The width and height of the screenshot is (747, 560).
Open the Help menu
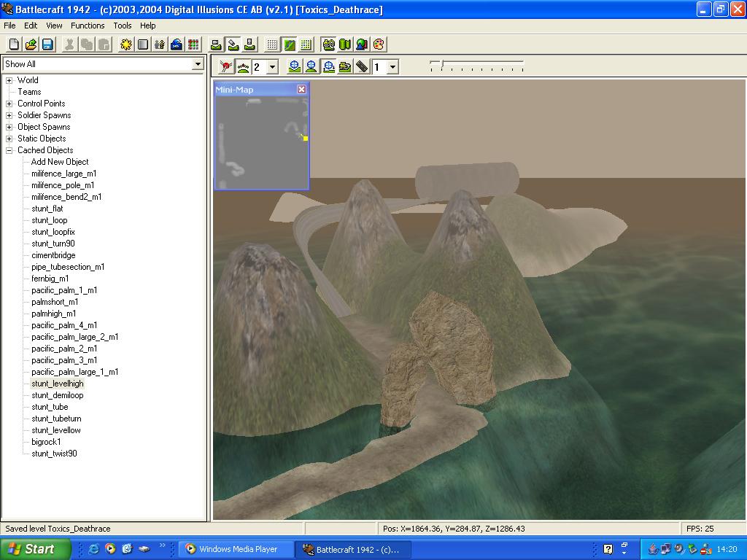(147, 26)
